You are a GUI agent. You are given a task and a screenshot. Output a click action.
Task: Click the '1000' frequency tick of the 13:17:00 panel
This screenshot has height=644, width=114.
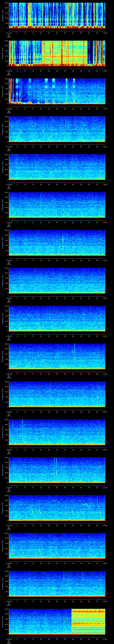click(6, 117)
